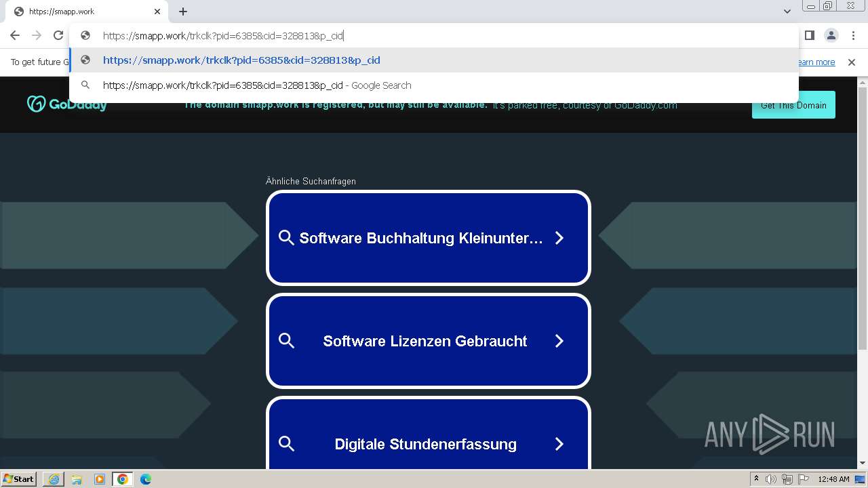The image size is (868, 488).
Task: Click the chevron on Software Lizenzen card
Action: pos(559,341)
